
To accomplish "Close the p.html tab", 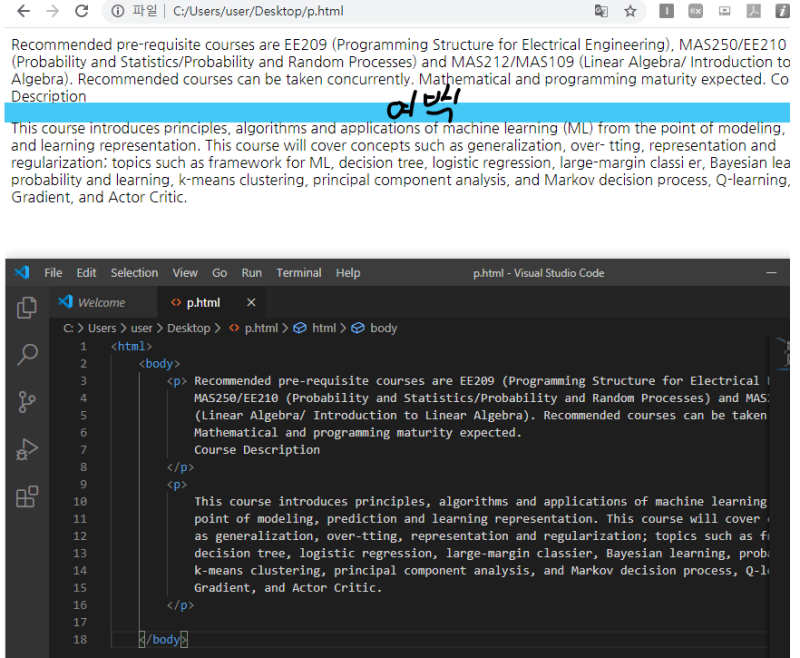I will [x=251, y=302].
